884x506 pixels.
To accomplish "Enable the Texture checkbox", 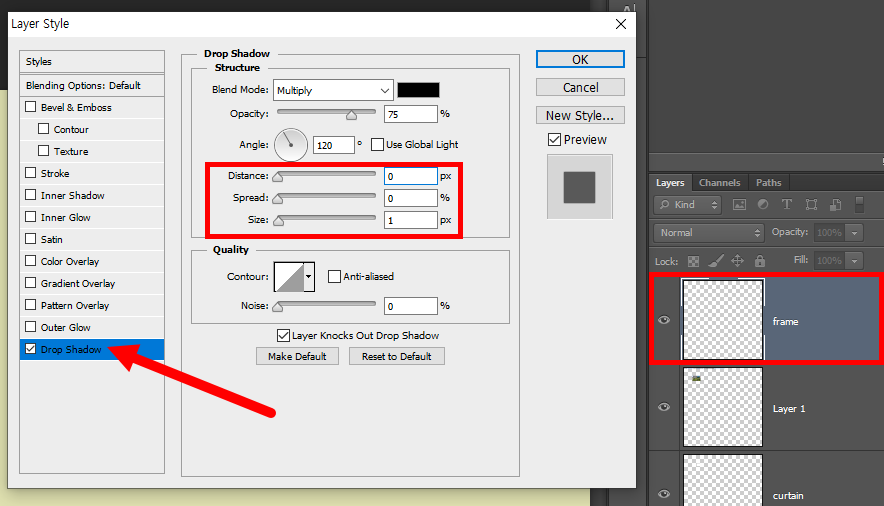I will [43, 150].
